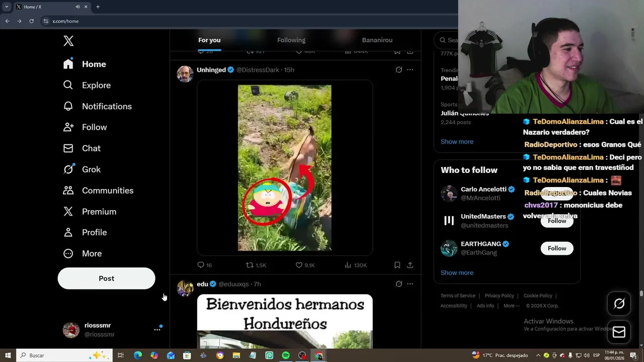Switch to the Following tab

(291, 40)
